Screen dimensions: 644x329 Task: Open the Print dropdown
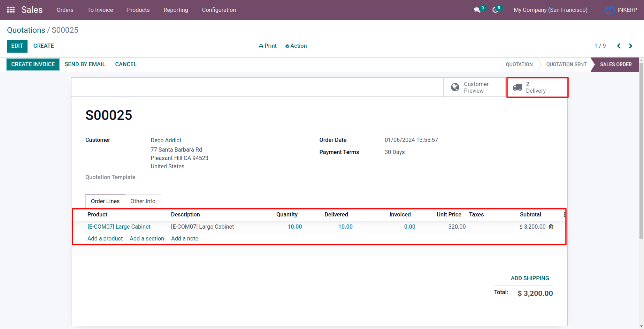268,46
